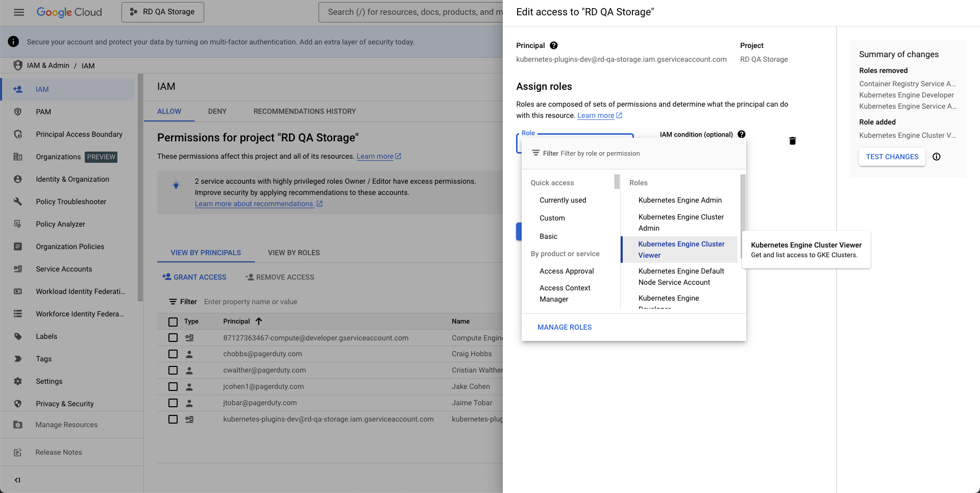This screenshot has width=980, height=493.
Task: Open Learn more about recommendations link
Action: click(259, 204)
